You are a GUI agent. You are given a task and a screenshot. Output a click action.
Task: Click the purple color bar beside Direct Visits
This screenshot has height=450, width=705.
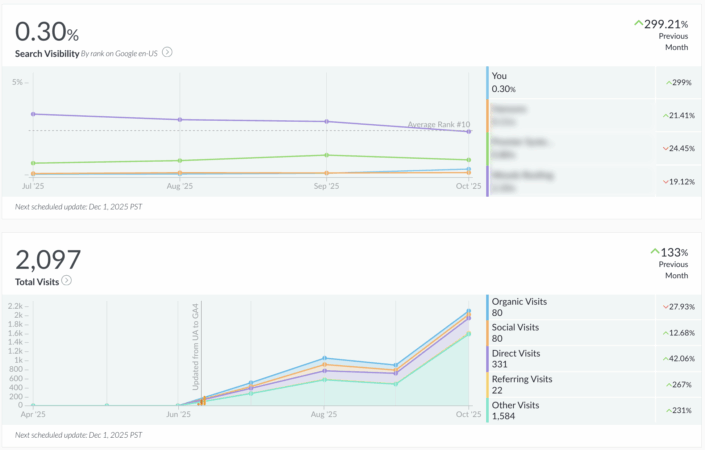point(487,358)
